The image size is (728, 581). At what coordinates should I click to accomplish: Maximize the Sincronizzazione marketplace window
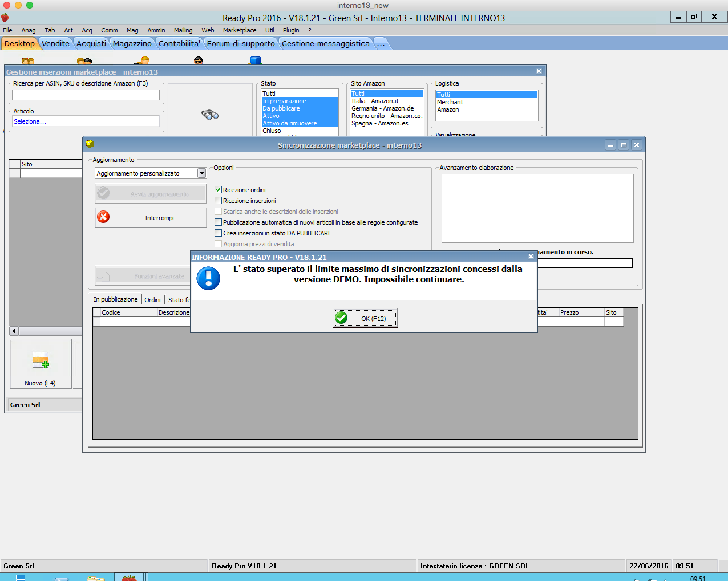pyautogui.click(x=624, y=145)
